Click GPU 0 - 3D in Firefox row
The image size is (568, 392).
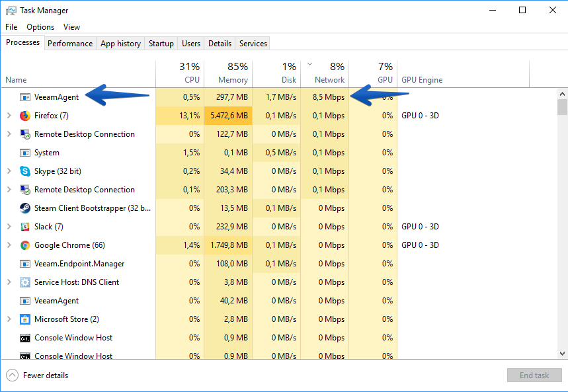click(420, 116)
